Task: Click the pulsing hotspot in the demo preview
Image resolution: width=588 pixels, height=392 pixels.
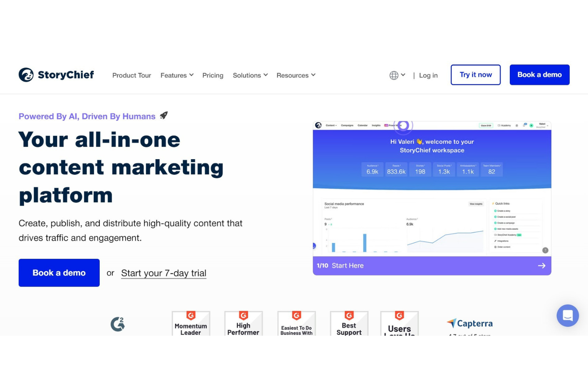Action: (403, 126)
